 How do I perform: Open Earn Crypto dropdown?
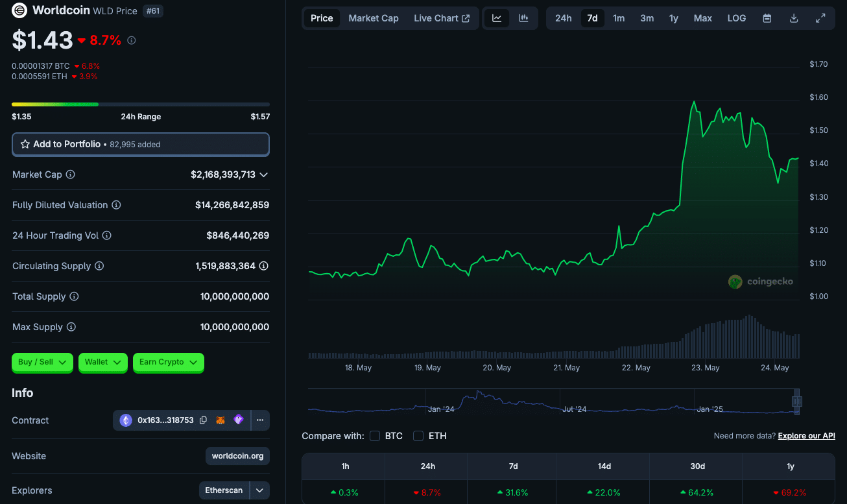coord(169,362)
